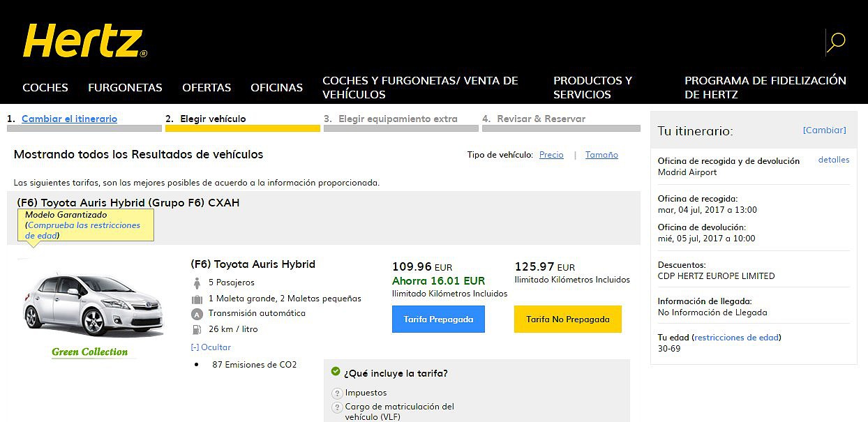Click pickup date mar, 04 jul, 2017
868x422 pixels.
pos(708,210)
